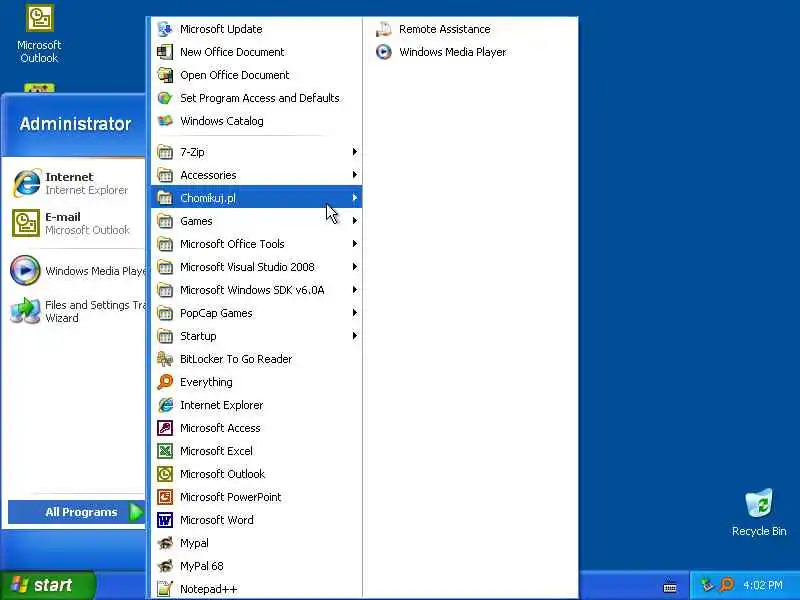This screenshot has height=600, width=800.
Task: Click the "Remote Assistance" label
Action: (444, 29)
